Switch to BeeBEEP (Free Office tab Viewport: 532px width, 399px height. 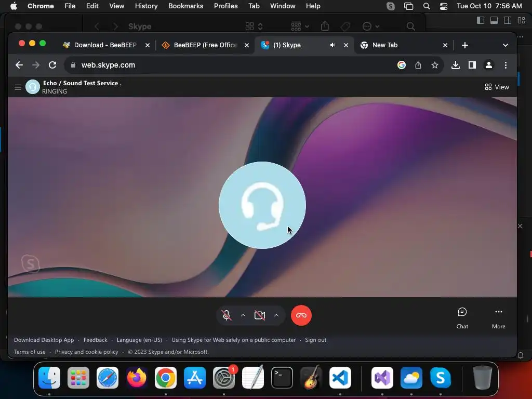(205, 45)
